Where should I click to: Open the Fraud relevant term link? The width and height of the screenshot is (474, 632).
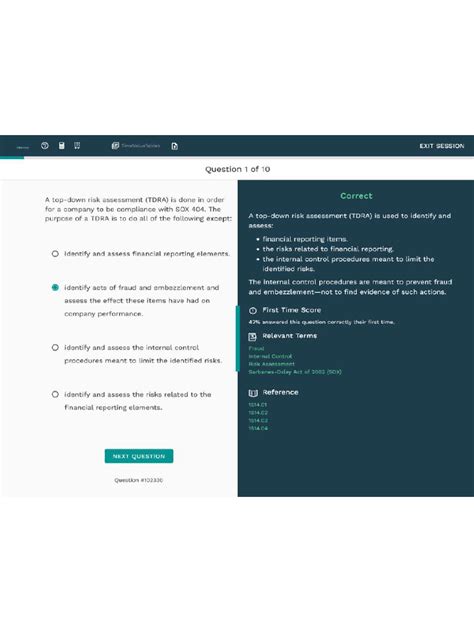256,348
